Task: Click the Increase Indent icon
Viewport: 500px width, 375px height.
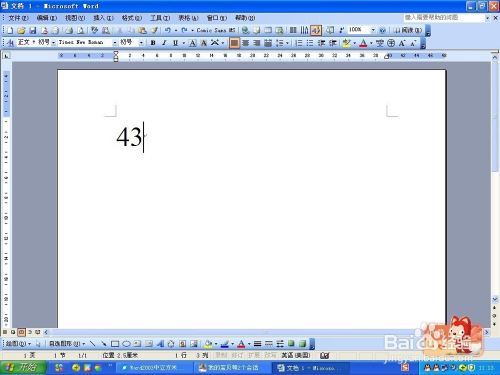Action: coord(333,43)
